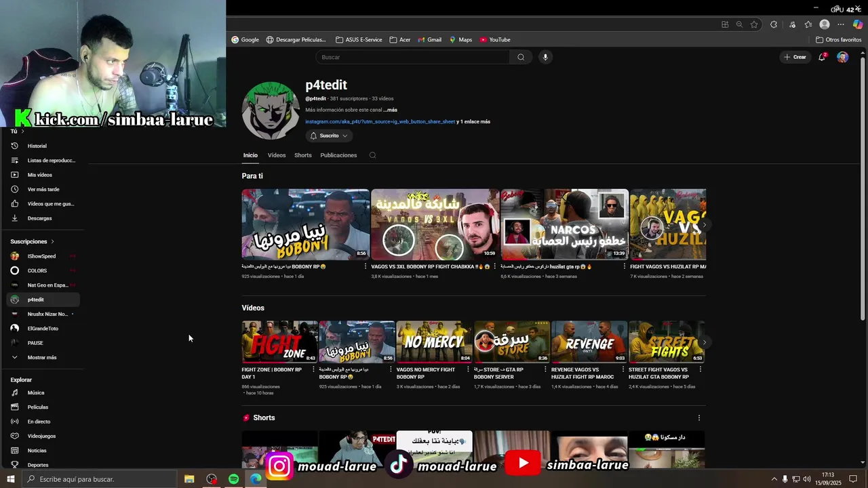Open browser extensions puzzle icon
This screenshot has height=488, width=868.
[x=774, y=24]
